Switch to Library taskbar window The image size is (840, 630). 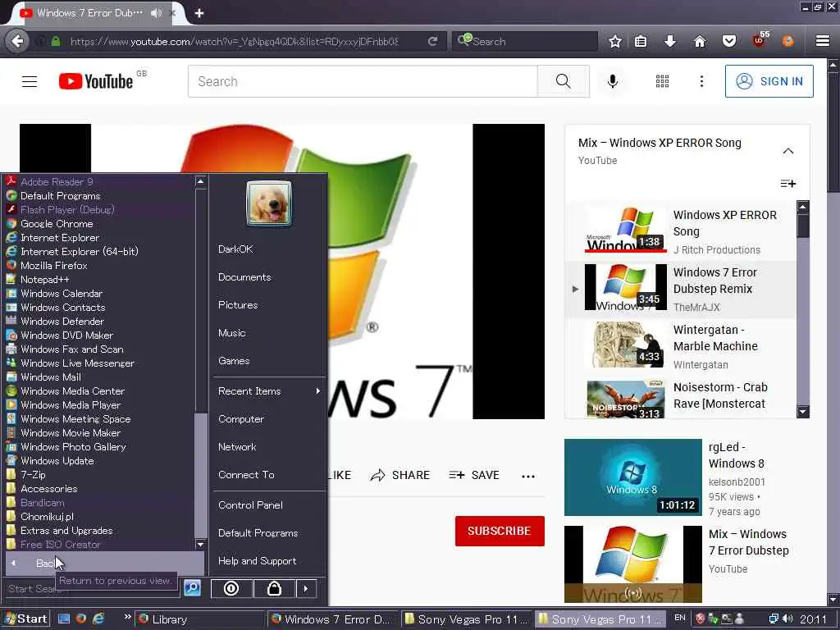coord(199,619)
